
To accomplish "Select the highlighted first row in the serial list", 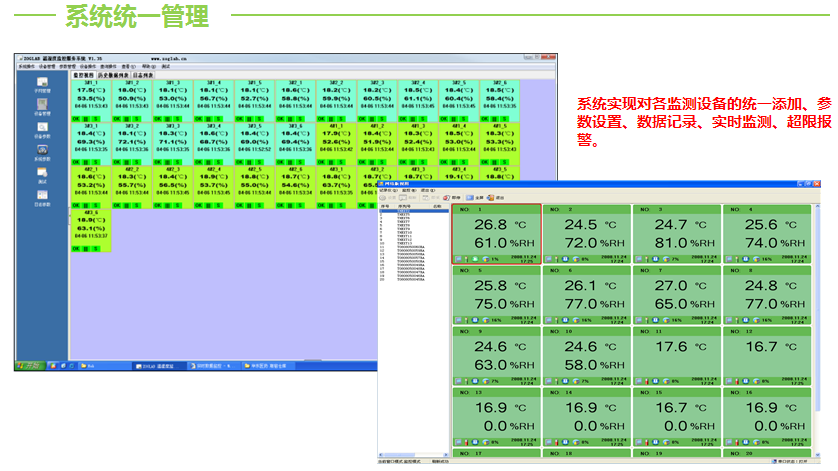I will 414,211.
